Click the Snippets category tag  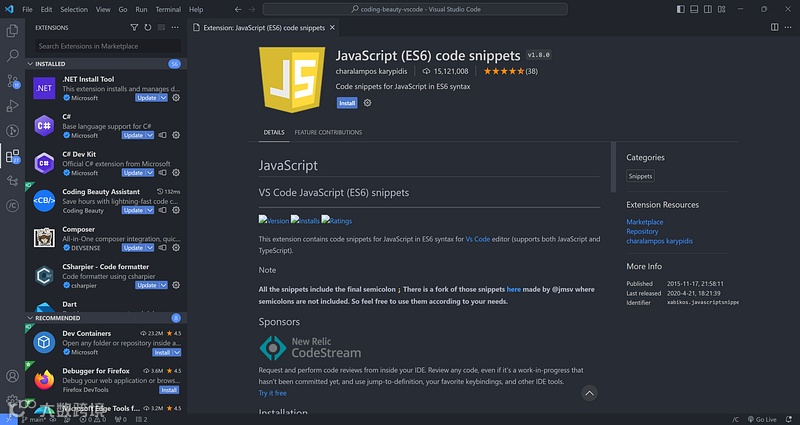pos(640,176)
